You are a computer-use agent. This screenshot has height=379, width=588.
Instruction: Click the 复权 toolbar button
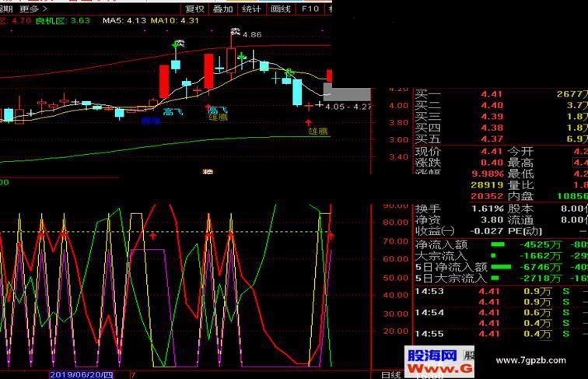195,9
